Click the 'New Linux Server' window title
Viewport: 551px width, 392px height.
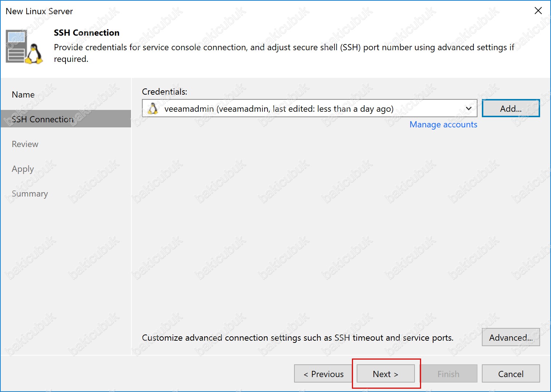pos(39,11)
